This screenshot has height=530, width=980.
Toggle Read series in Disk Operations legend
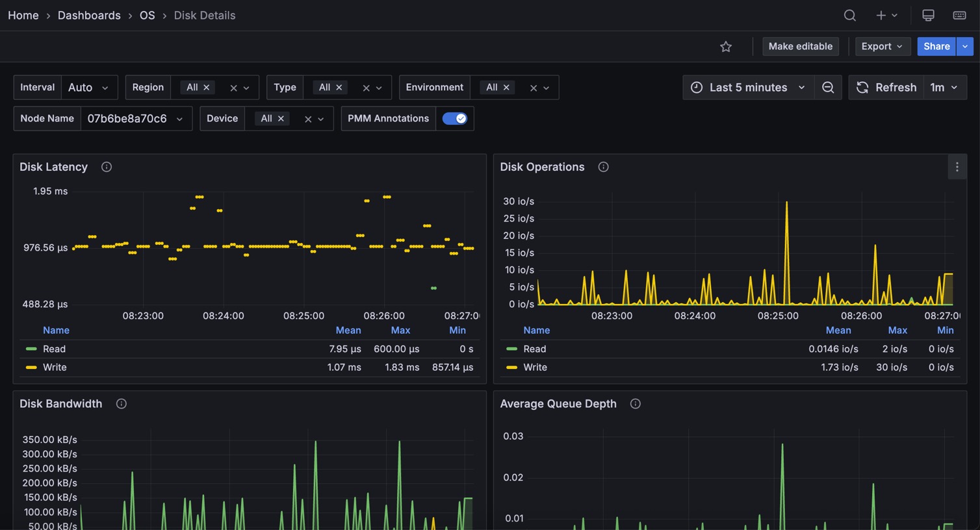coord(534,349)
